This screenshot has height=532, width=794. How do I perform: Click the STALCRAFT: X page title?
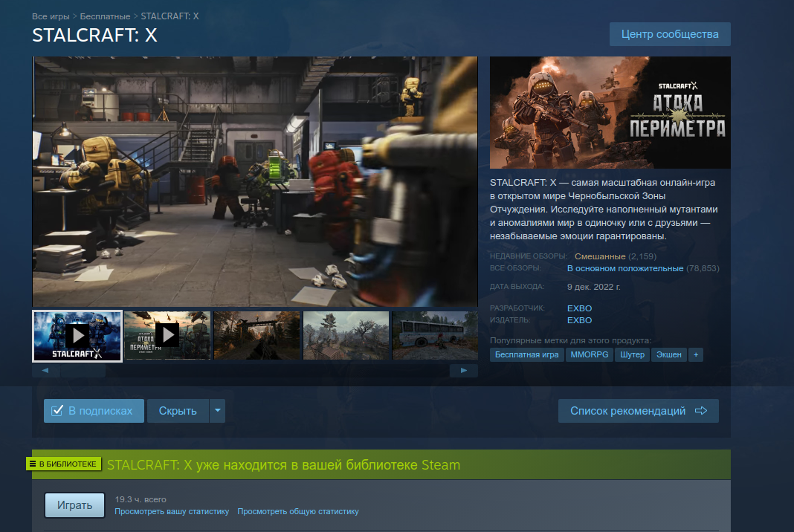point(94,36)
